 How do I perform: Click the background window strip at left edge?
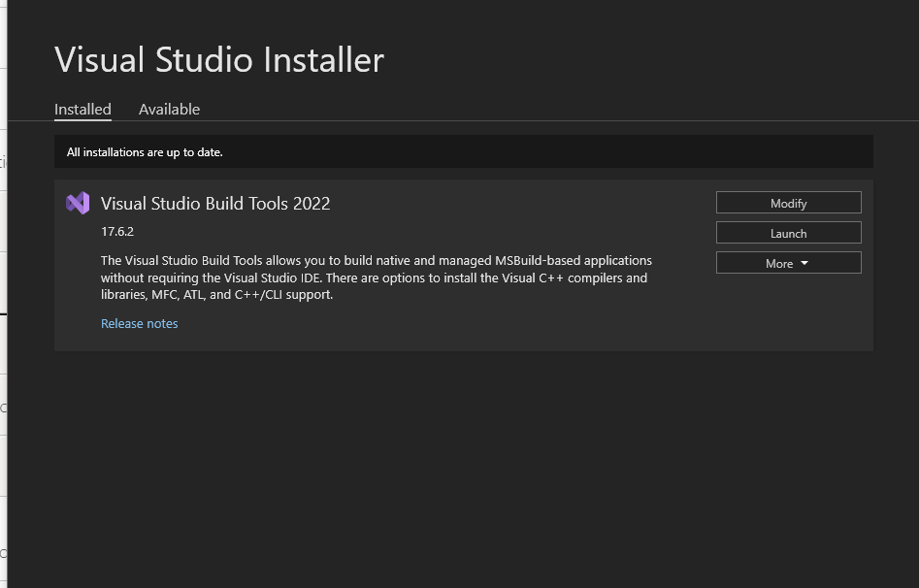tap(3, 291)
